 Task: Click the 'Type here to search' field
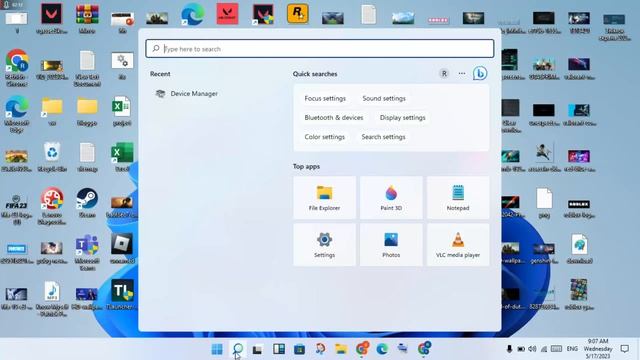click(x=320, y=49)
